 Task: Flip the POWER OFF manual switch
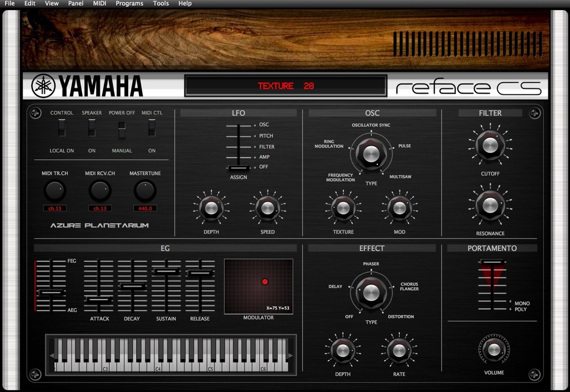122,130
